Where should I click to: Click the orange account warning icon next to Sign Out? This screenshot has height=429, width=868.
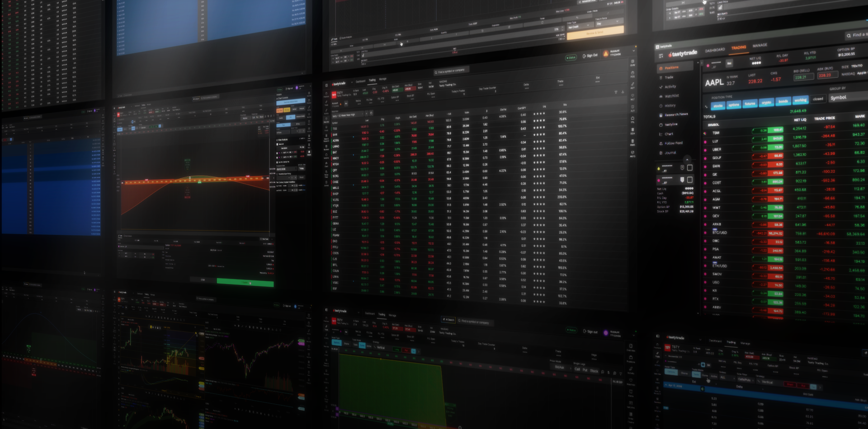606,54
